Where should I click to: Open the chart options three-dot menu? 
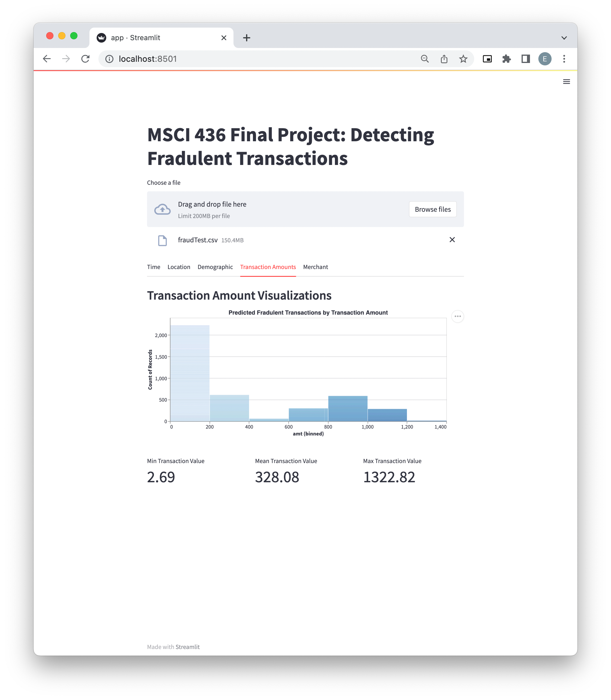click(458, 316)
